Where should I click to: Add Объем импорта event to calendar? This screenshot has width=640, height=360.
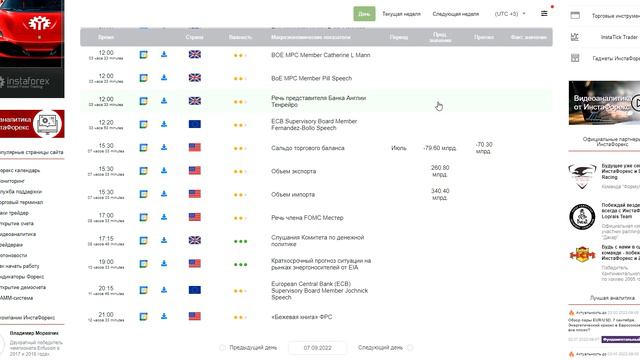pyautogui.click(x=143, y=194)
